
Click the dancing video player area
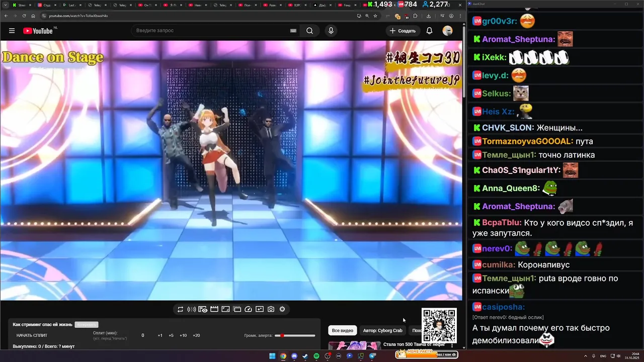231,170
